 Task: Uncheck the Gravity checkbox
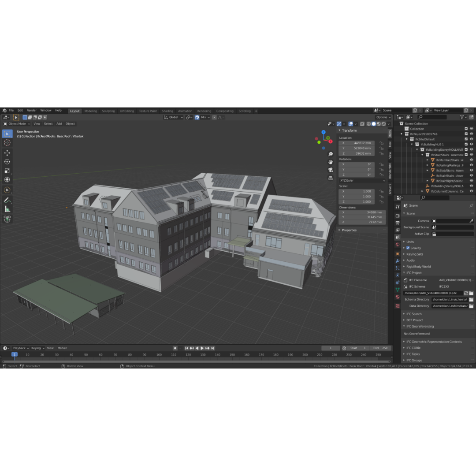[x=408, y=248]
